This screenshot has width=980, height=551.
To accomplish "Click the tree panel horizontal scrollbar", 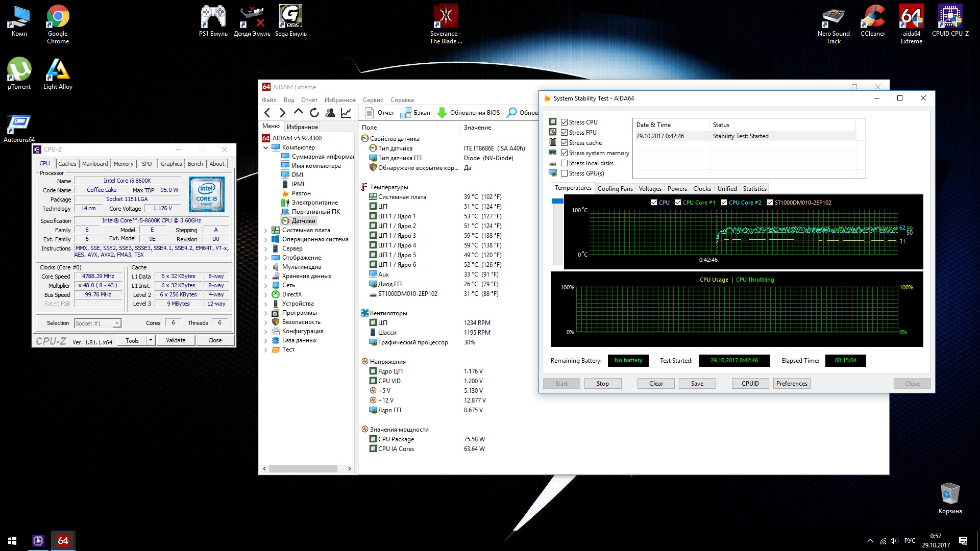I will pos(303,468).
